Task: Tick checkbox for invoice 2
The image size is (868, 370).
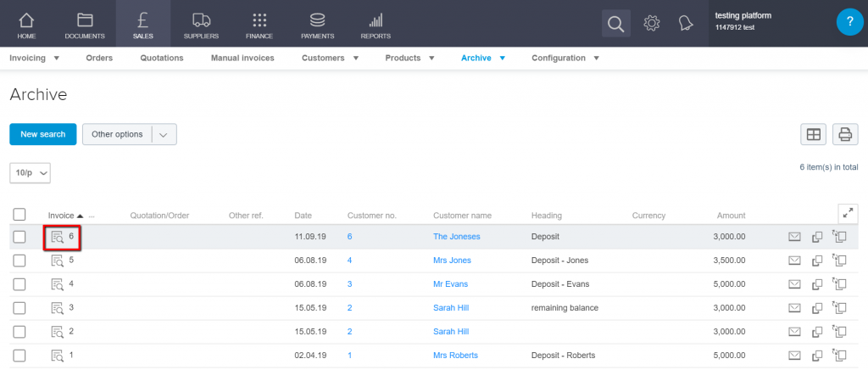Action: (x=19, y=332)
